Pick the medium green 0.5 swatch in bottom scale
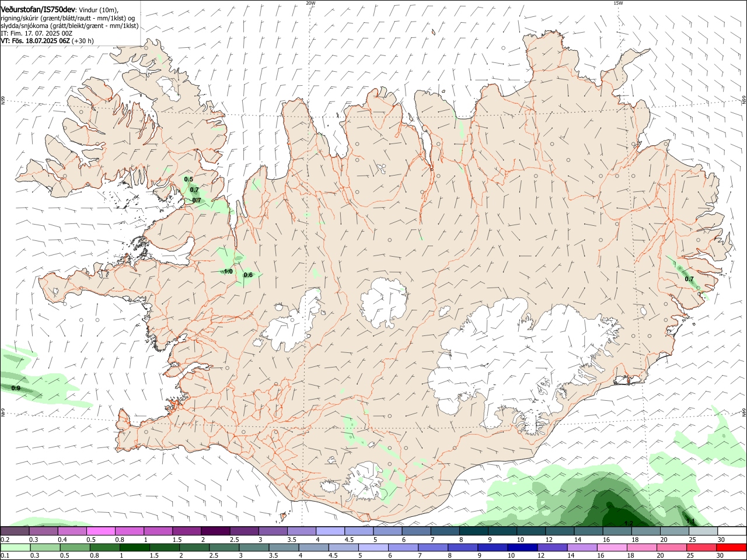Viewport: 747px width, 560px height. (75, 548)
